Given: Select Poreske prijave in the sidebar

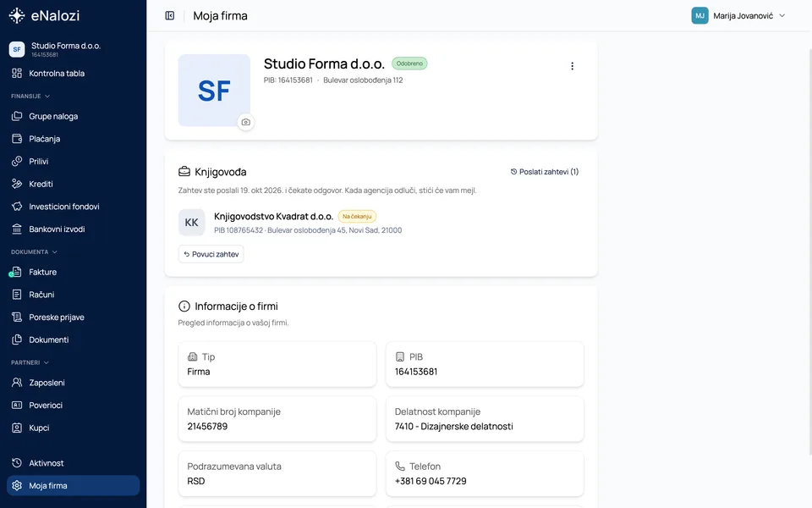Looking at the screenshot, I should (x=73, y=317).
